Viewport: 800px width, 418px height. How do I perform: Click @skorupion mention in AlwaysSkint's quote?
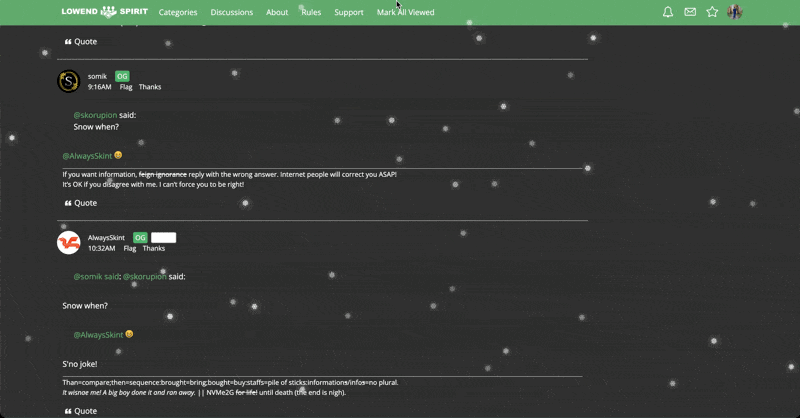145,276
